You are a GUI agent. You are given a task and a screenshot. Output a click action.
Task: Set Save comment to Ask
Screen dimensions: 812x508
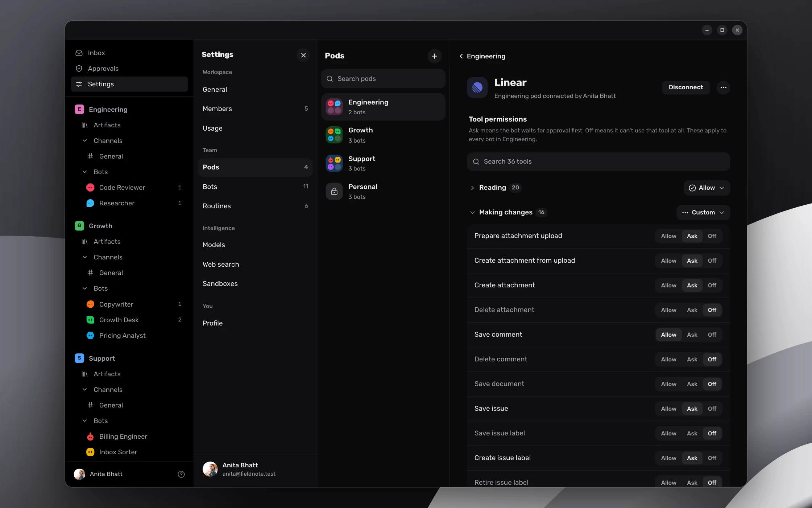(x=692, y=335)
